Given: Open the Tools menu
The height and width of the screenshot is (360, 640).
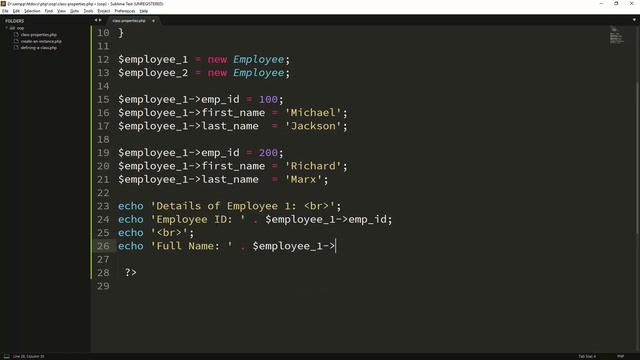Looking at the screenshot, I should pyautogui.click(x=88, y=11).
